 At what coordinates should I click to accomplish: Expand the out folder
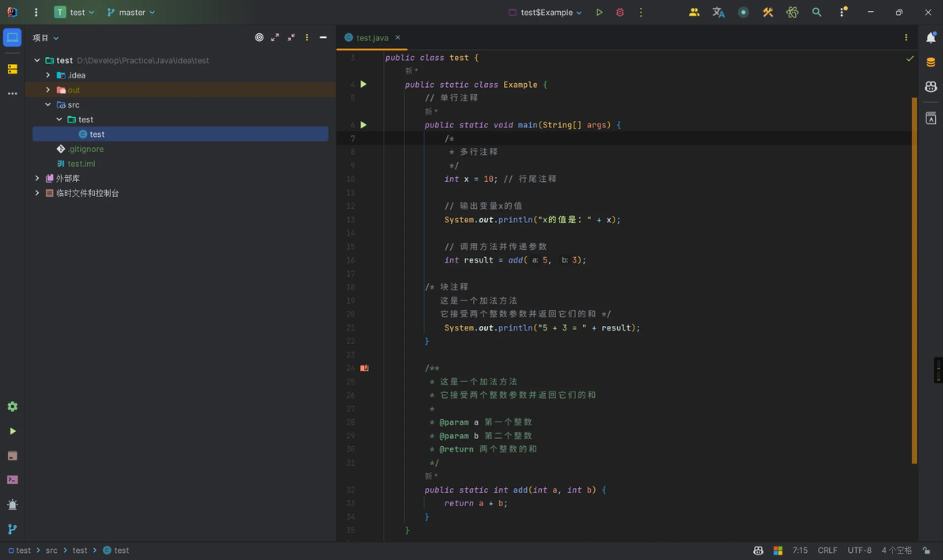coord(48,89)
